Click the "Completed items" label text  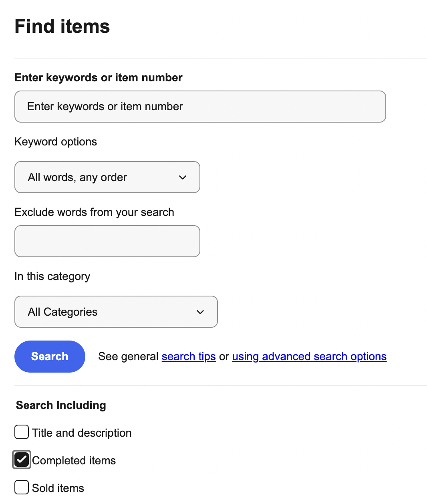click(x=74, y=461)
